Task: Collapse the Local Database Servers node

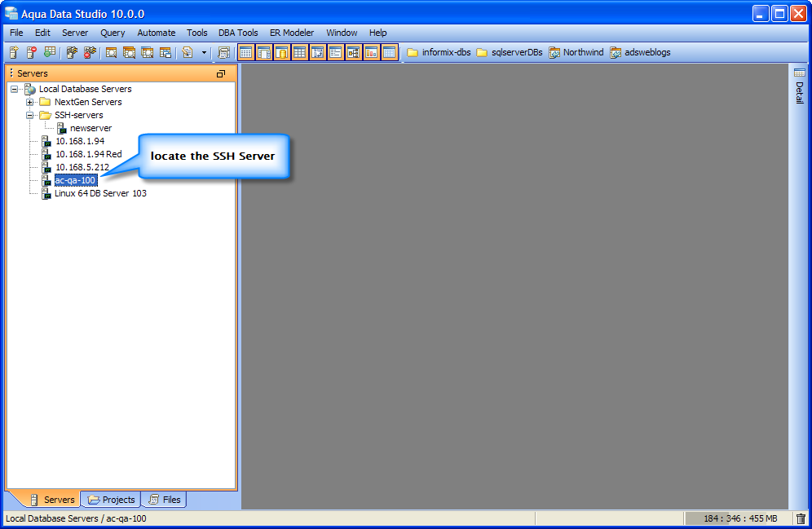Action: (x=15, y=89)
